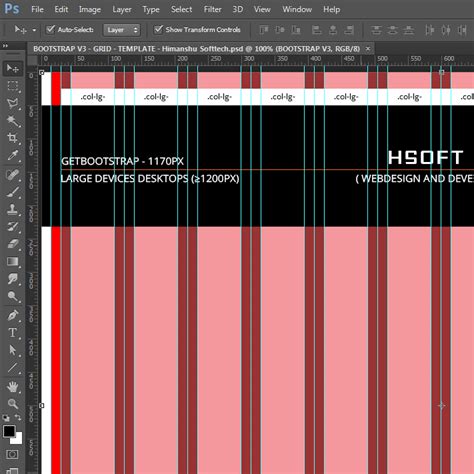Viewport: 474px width, 474px height.
Task: Swap foreground and background colors
Action: point(18,417)
